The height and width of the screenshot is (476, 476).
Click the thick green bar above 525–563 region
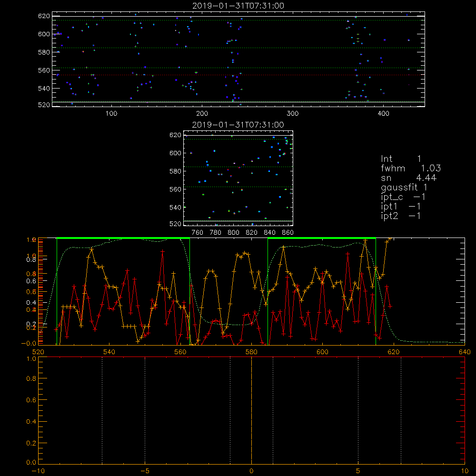click(123, 238)
